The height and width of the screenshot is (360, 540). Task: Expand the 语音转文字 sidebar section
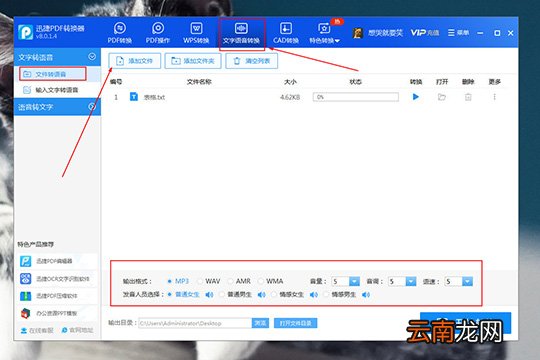coord(92,106)
